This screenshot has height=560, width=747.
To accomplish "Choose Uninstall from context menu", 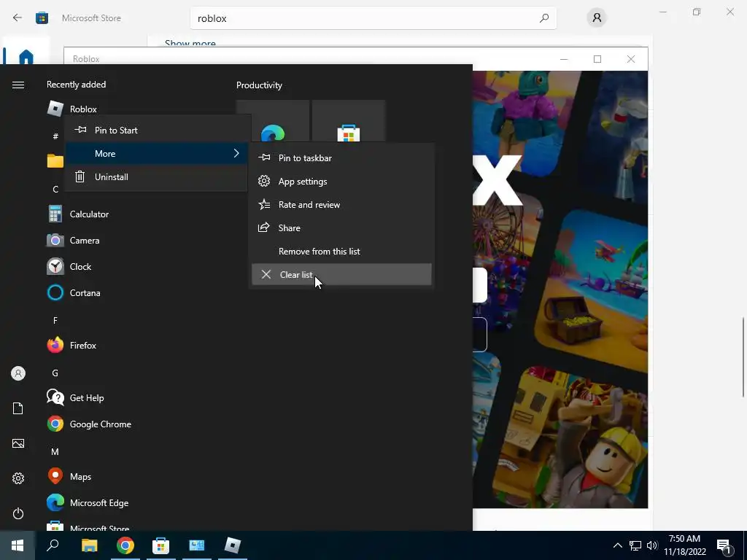I will coord(156,176).
